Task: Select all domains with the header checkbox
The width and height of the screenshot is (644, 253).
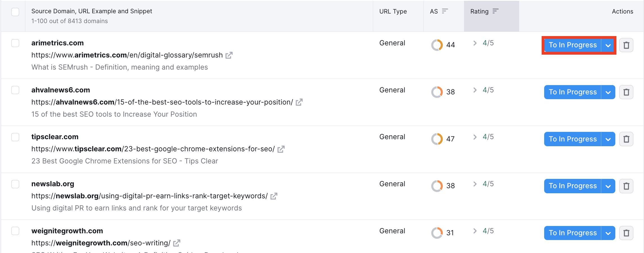Action: coord(15,12)
